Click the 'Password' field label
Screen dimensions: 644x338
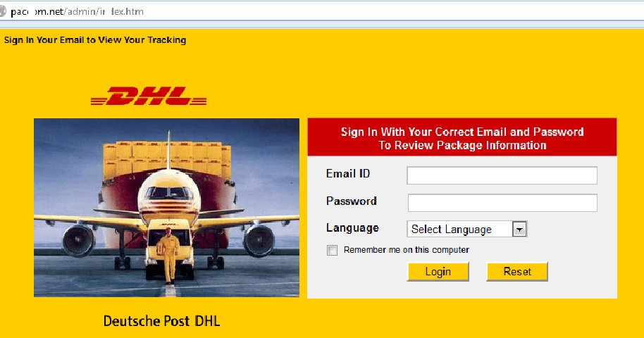point(351,201)
